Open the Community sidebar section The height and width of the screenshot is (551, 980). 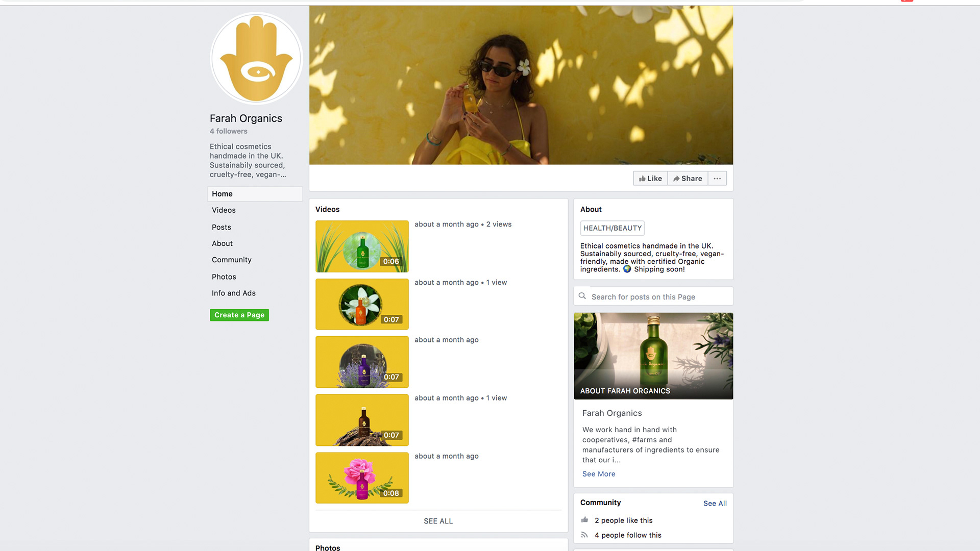pos(232,260)
